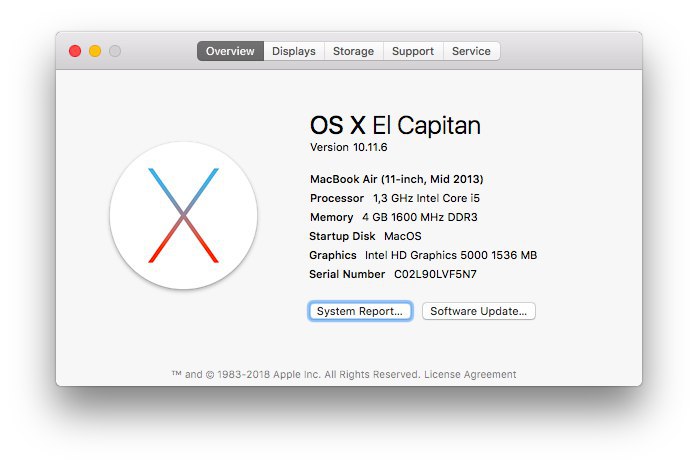Click the Startup Disk label
698x466 pixels.
pyautogui.click(x=342, y=236)
